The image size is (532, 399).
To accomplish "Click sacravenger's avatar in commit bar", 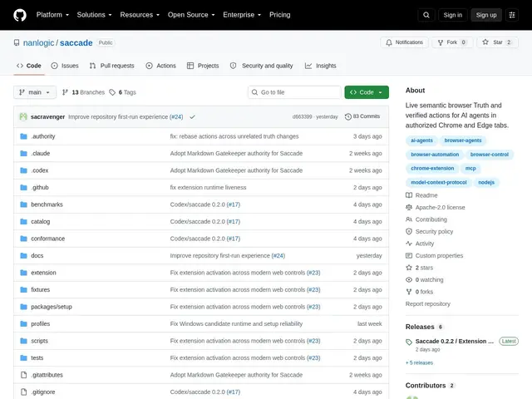I will [x=23, y=116].
